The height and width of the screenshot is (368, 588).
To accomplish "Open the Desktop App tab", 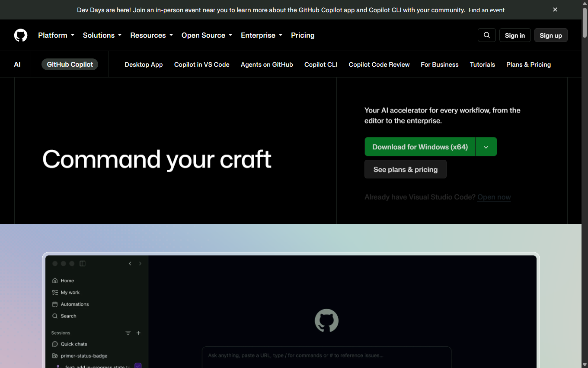I will tap(144, 65).
